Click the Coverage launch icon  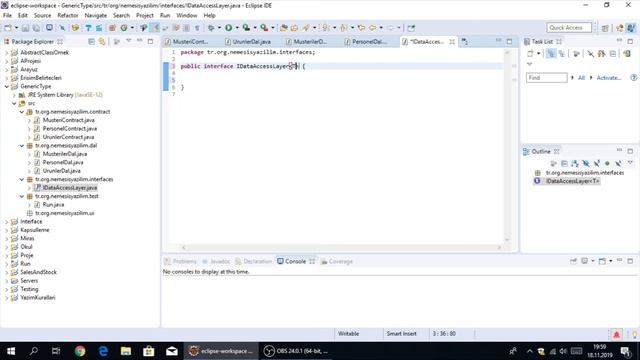[246, 28]
